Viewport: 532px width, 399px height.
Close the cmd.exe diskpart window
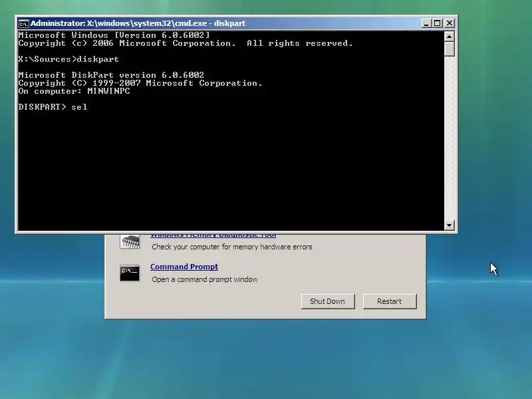(450, 23)
